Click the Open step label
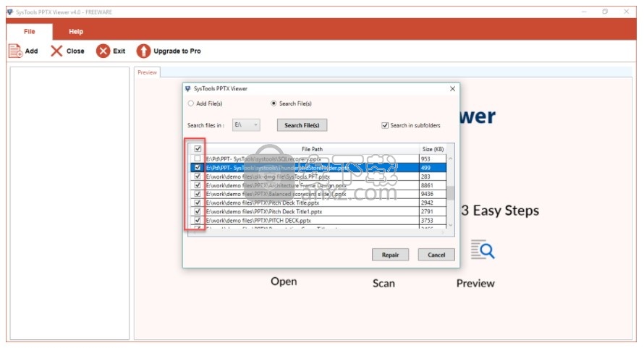Viewport: 644px width, 348px height. [x=284, y=282]
